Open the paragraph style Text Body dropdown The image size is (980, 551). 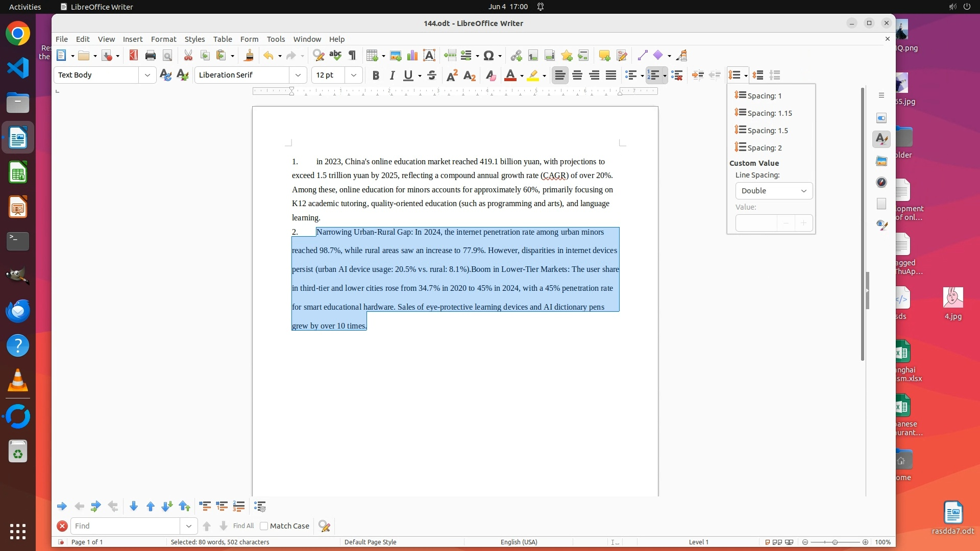tap(147, 76)
